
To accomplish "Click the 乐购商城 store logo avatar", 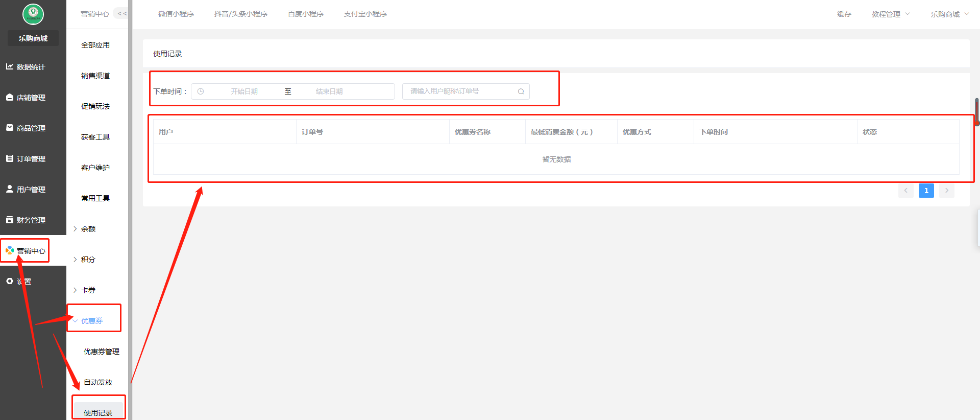I will click(33, 14).
